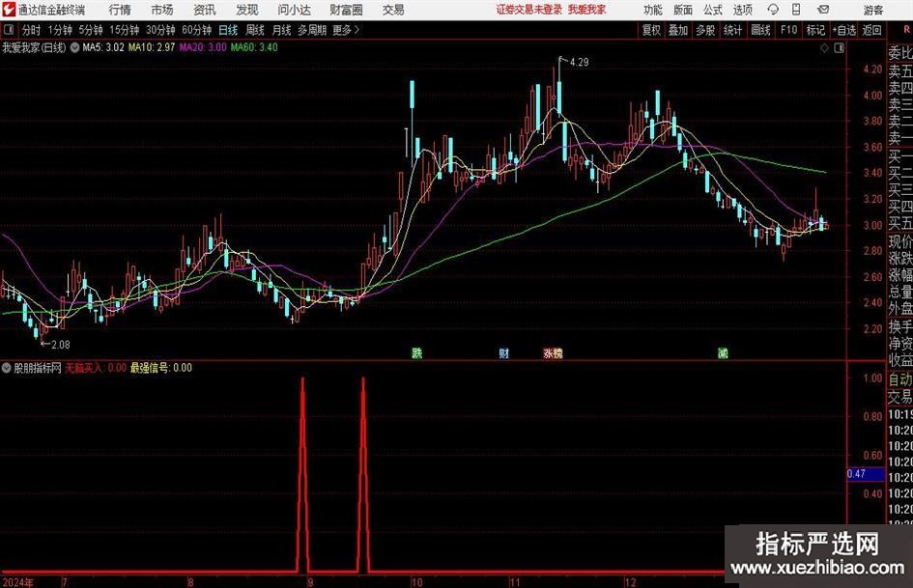Open the mail envelope icon

pos(823,10)
